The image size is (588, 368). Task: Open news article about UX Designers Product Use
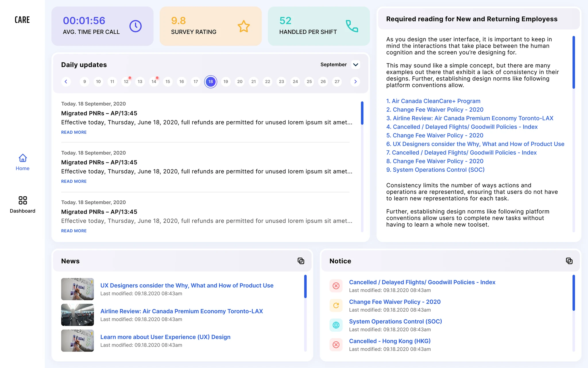click(x=187, y=285)
